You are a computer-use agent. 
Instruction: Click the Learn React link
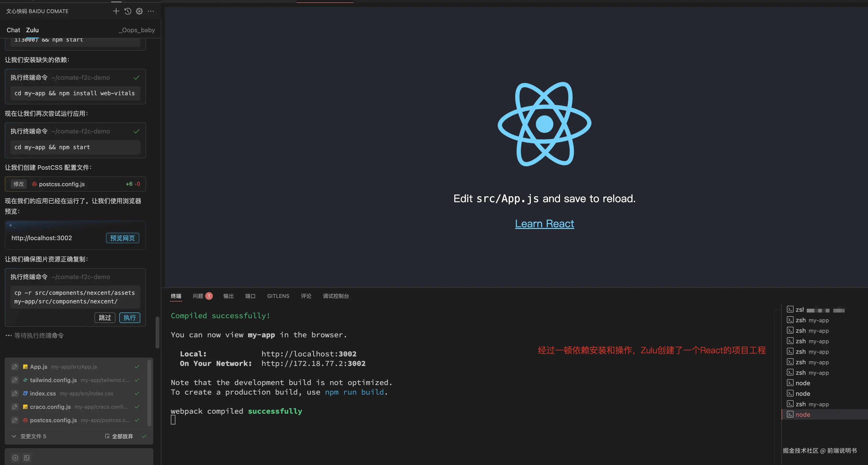[544, 224]
